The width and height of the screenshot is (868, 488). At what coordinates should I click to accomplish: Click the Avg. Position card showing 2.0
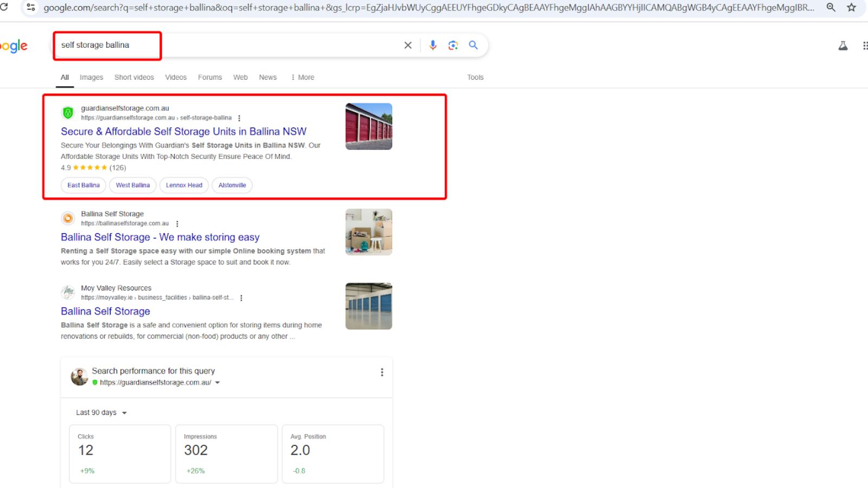333,454
